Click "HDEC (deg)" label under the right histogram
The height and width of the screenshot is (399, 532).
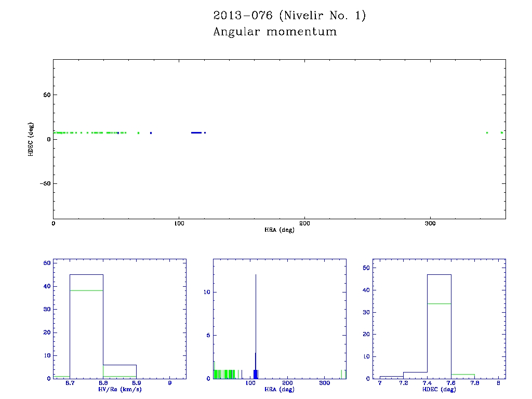point(439,389)
